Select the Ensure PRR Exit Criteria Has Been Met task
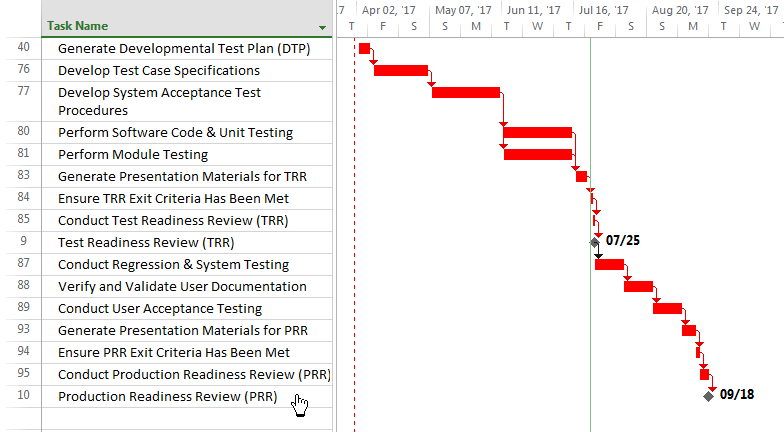The image size is (784, 432). [174, 352]
